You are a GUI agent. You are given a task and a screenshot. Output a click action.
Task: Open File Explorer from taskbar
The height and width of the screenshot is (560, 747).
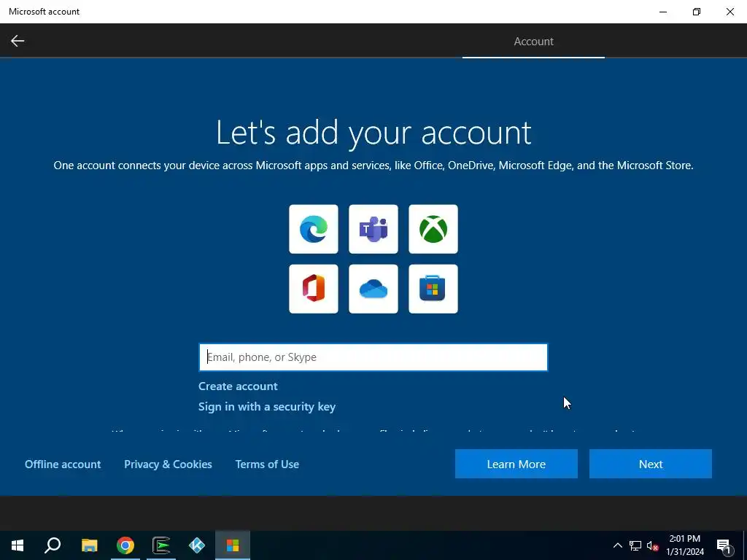coord(89,545)
